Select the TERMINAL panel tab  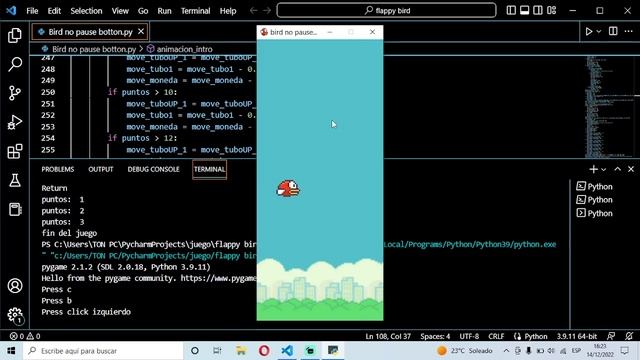click(x=209, y=169)
